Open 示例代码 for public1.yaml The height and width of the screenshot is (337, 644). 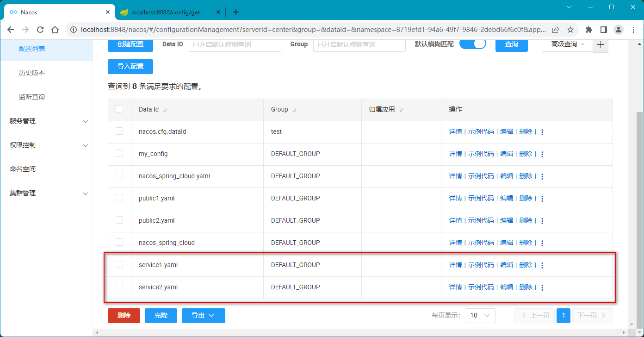481,198
